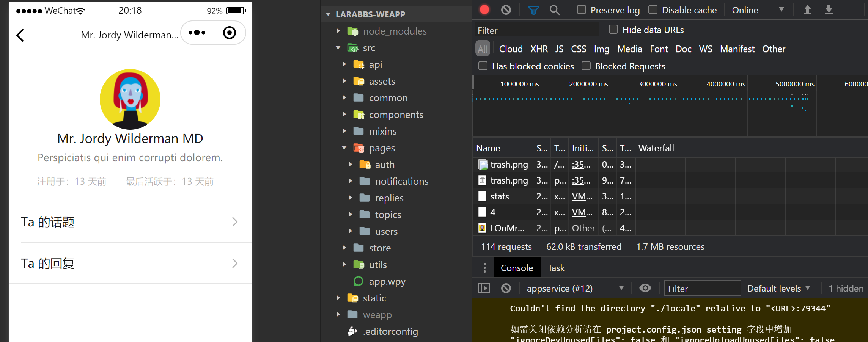The image size is (868, 342).
Task: Select the Manifest filter type
Action: (737, 49)
